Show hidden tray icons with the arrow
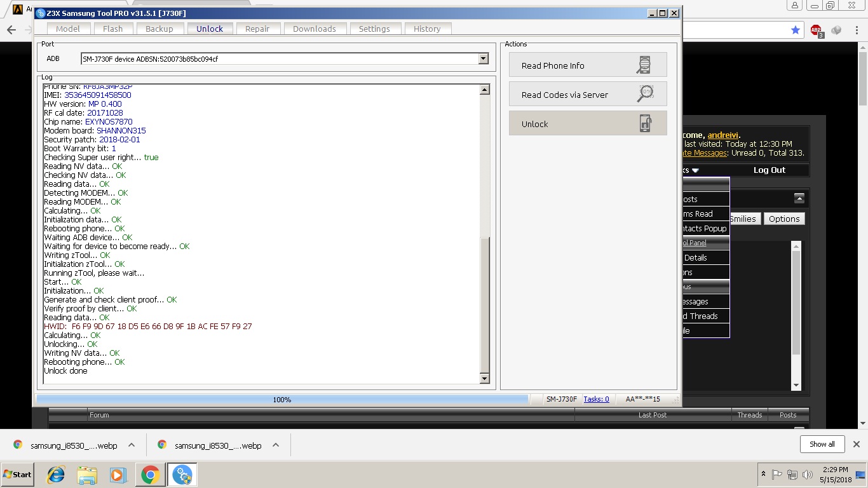868x488 pixels. 763,475
